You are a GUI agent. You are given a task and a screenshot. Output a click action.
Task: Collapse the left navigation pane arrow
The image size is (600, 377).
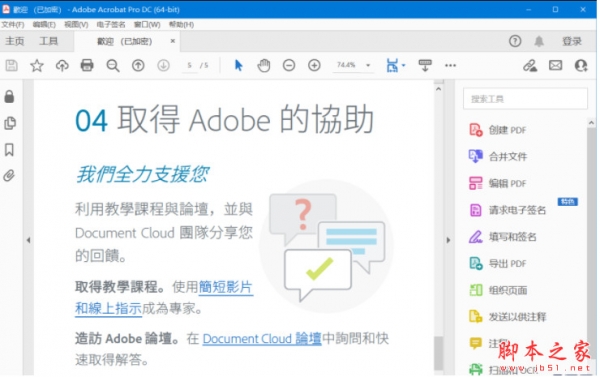[x=29, y=240]
